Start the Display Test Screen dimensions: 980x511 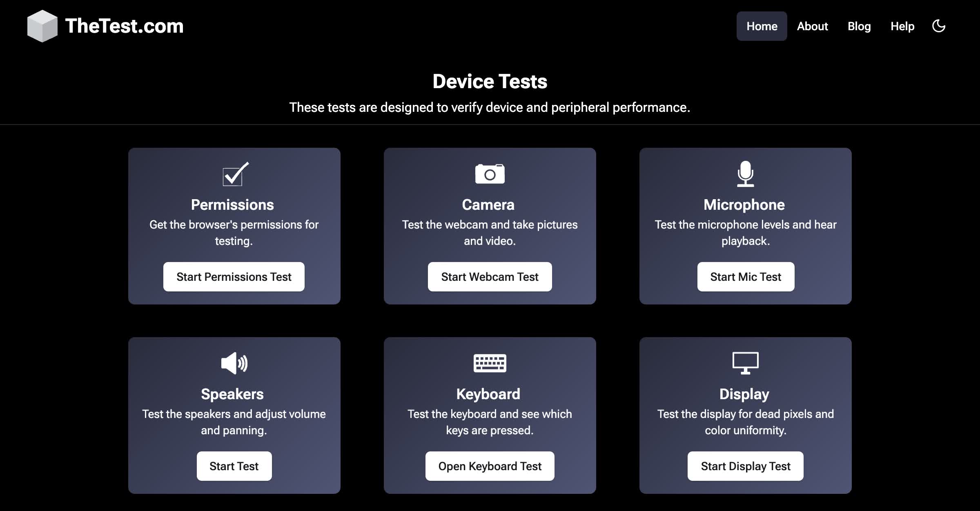click(x=745, y=466)
